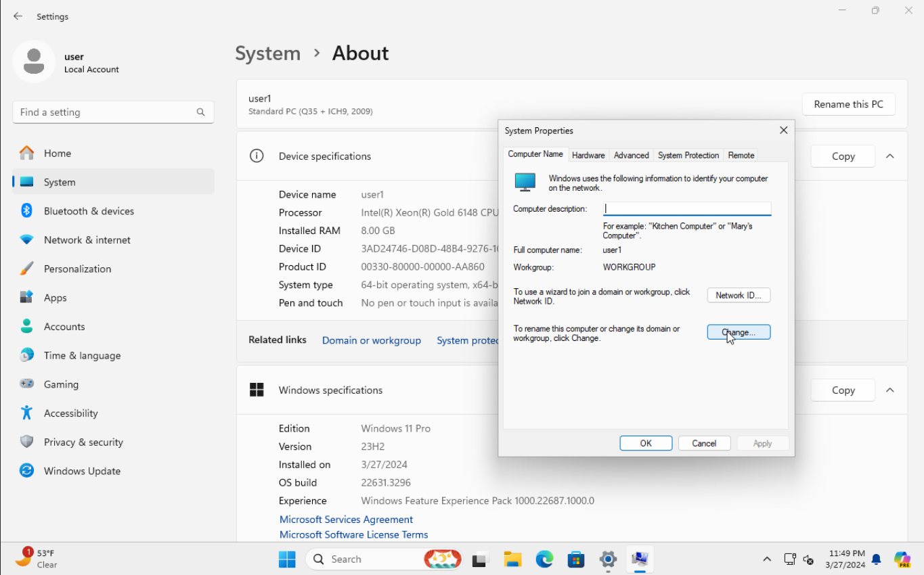Click OK in System Properties
This screenshot has height=575, width=924.
pos(646,443)
